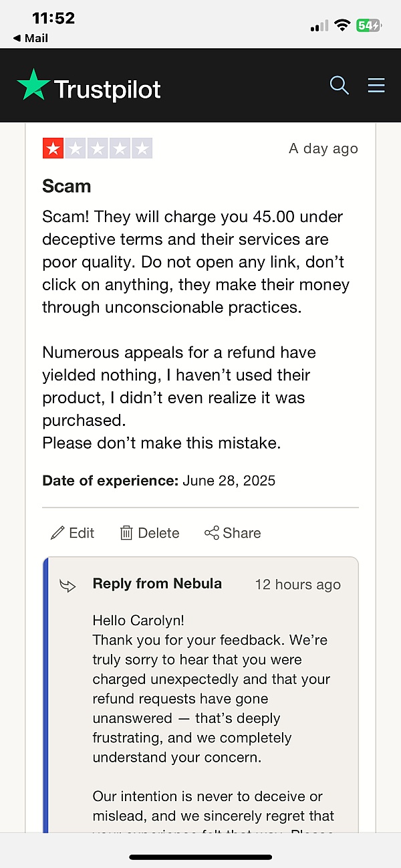Tap the trash can Delete icon
Image resolution: width=401 pixels, height=868 pixels.
point(126,533)
